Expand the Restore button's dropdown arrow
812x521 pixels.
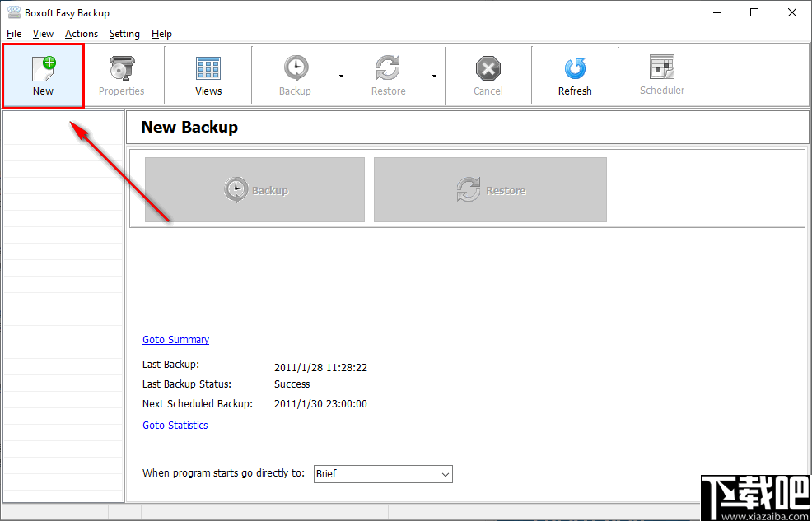click(x=434, y=75)
